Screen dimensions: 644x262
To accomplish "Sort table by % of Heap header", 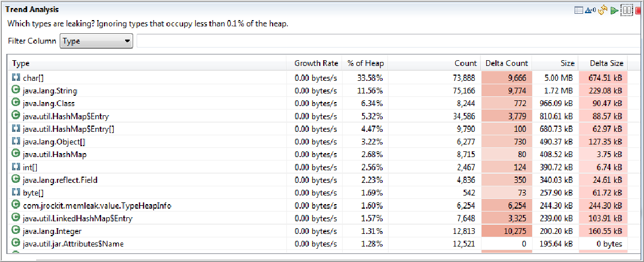I will 366,63.
